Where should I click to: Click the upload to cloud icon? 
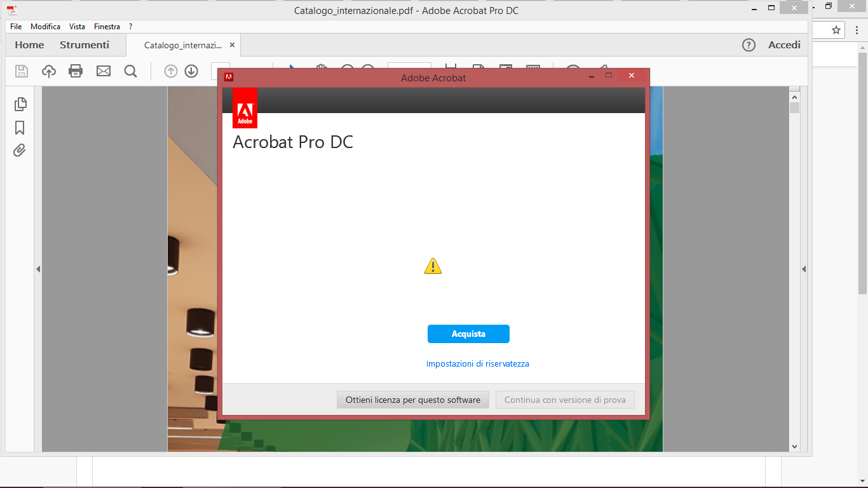pos(49,71)
